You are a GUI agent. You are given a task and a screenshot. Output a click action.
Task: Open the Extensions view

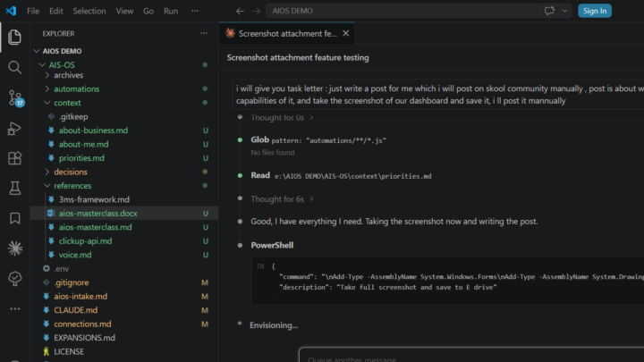pos(15,158)
